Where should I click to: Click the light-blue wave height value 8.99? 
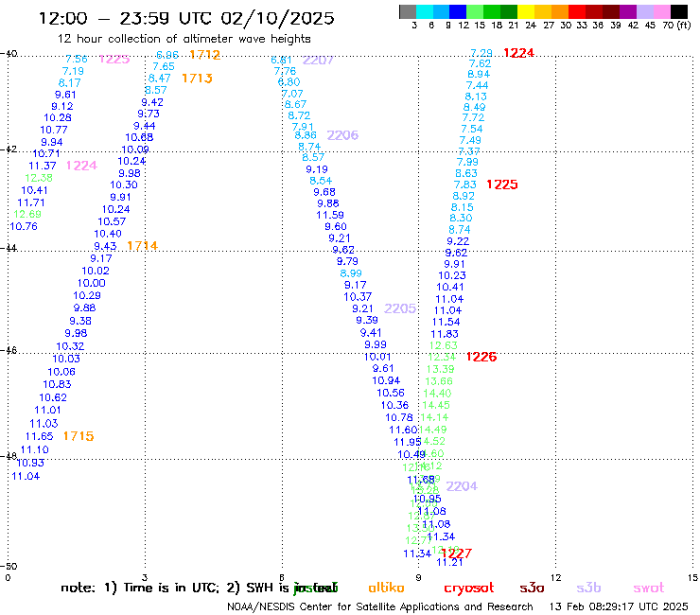pyautogui.click(x=351, y=273)
